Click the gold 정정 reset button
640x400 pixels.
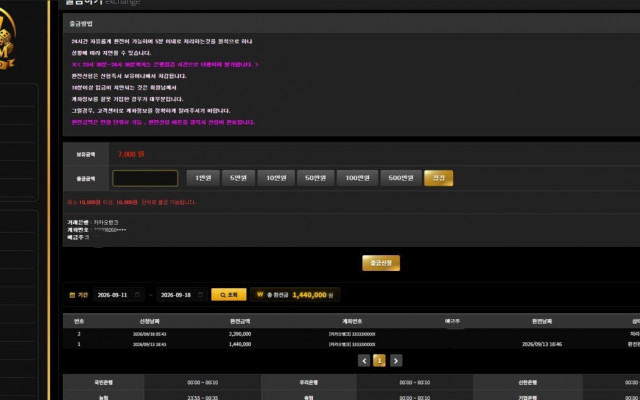click(x=438, y=178)
